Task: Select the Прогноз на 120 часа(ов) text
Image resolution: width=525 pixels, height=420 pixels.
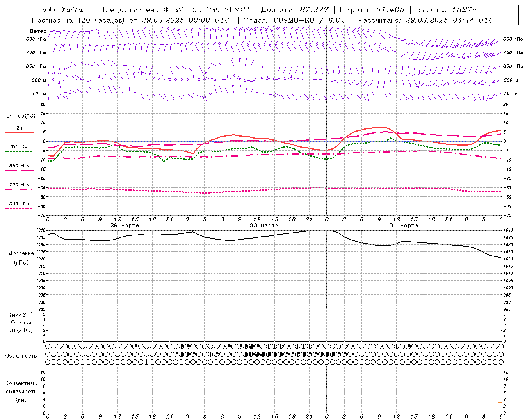Action: point(78,20)
